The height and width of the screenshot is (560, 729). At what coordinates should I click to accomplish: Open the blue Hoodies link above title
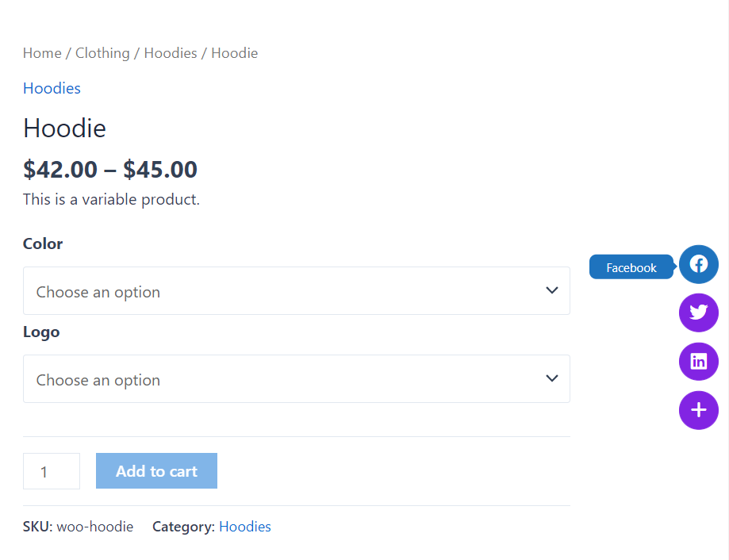(x=52, y=88)
